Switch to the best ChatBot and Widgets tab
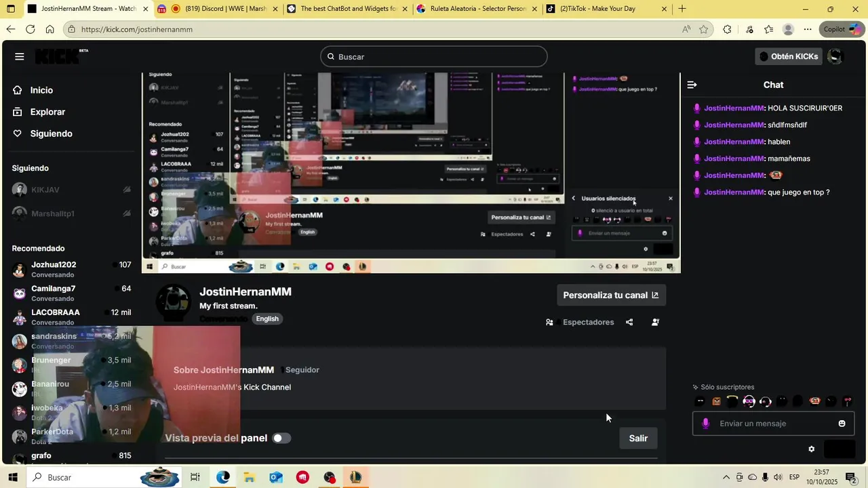The width and height of the screenshot is (868, 488). 346,9
